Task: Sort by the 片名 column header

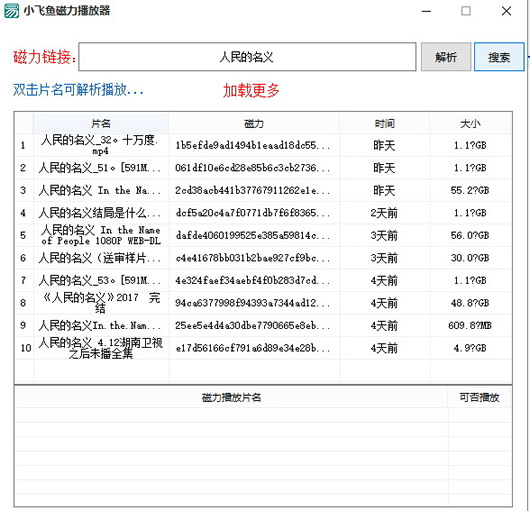Action: pyautogui.click(x=101, y=123)
